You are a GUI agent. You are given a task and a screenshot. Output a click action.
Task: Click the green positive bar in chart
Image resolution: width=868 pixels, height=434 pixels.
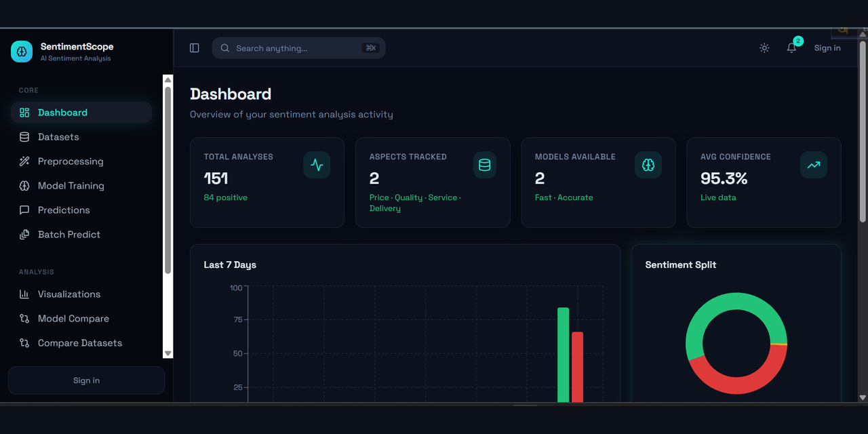[563, 355]
